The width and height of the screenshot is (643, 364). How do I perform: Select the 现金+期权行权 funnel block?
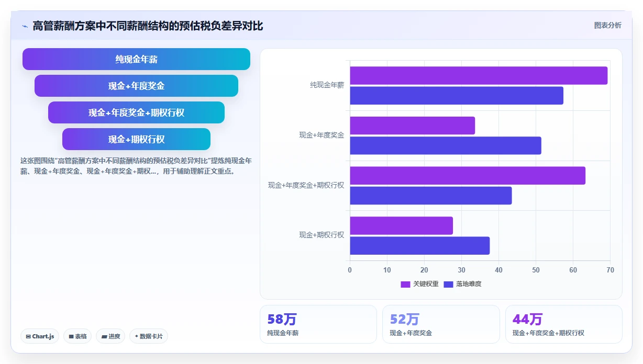coord(136,139)
